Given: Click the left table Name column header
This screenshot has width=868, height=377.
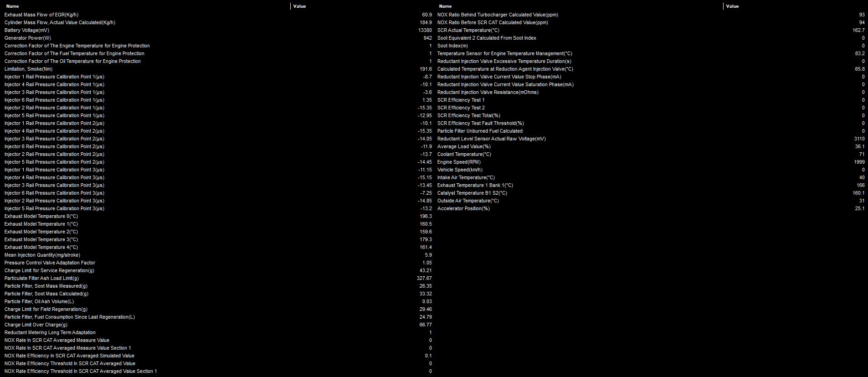Looking at the screenshot, I should 146,6.
